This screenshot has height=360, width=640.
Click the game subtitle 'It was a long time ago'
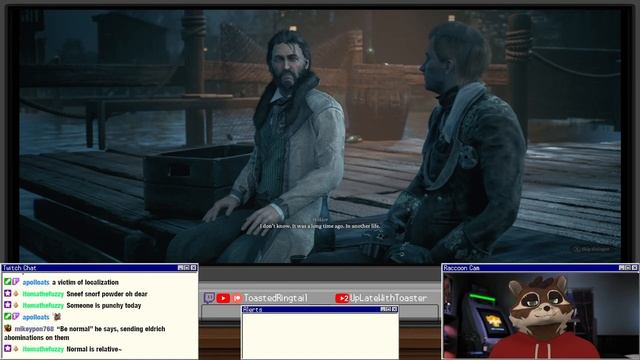[320, 226]
